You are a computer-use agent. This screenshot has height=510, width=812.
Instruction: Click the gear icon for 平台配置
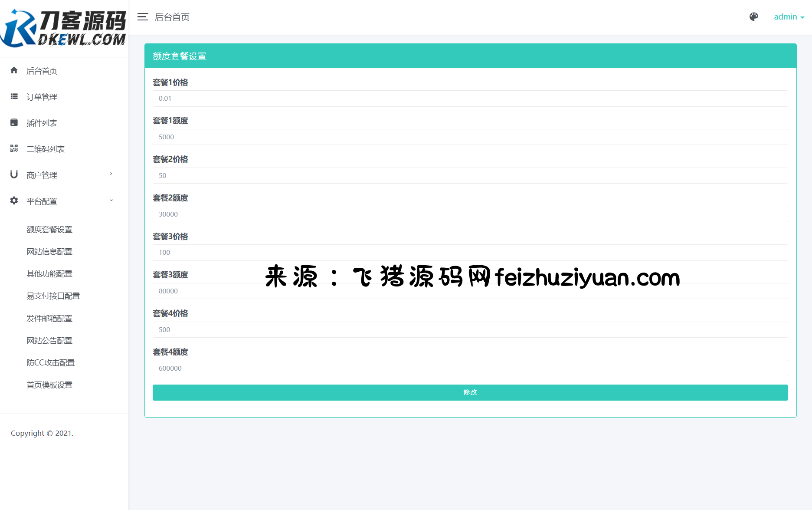(x=14, y=201)
